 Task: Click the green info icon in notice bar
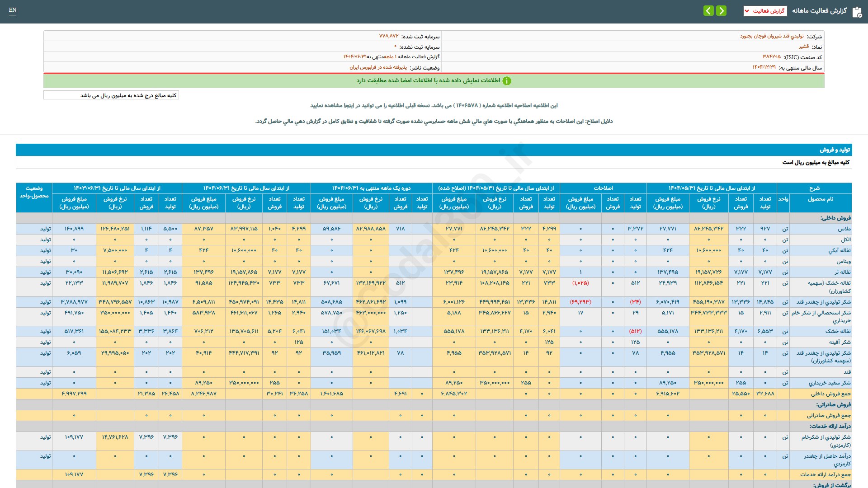(x=507, y=81)
